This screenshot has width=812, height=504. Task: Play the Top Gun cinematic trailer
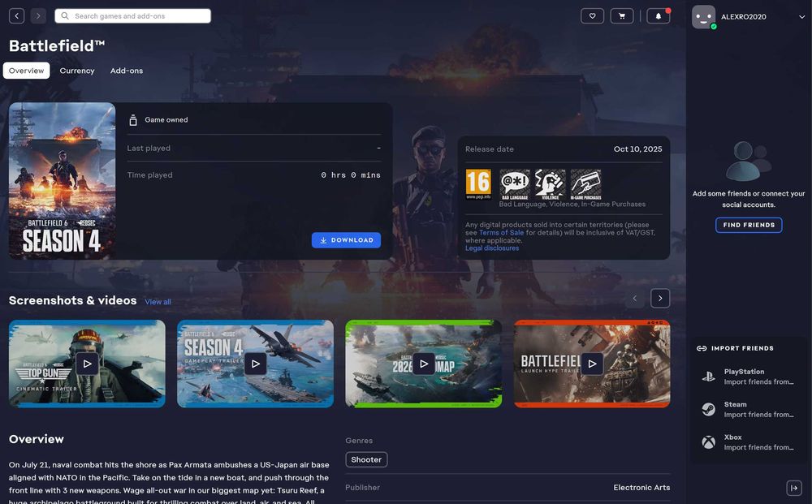(87, 364)
